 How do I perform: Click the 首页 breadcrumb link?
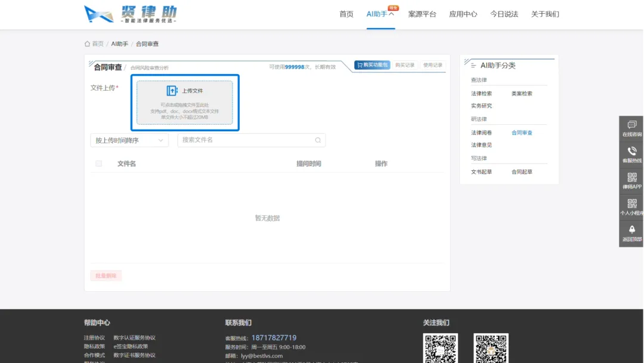[x=98, y=44]
